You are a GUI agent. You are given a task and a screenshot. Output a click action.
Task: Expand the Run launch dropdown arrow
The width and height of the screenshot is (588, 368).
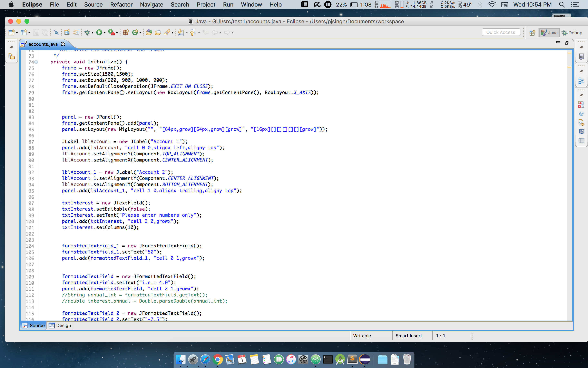tap(105, 33)
